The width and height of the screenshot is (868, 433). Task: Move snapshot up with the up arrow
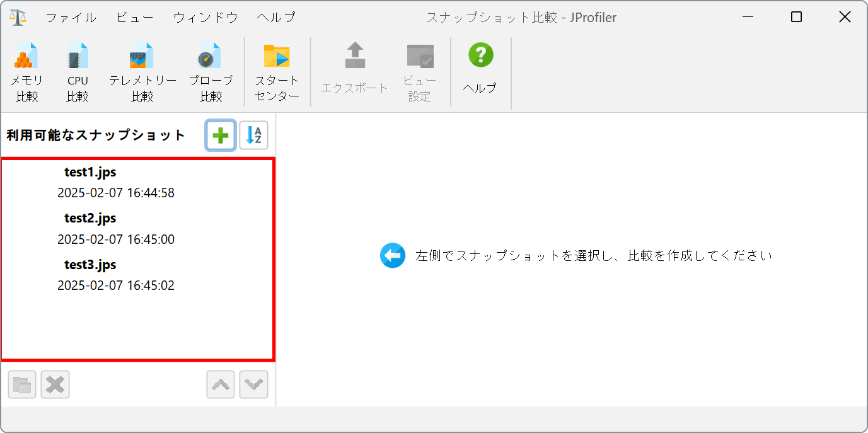tap(221, 384)
